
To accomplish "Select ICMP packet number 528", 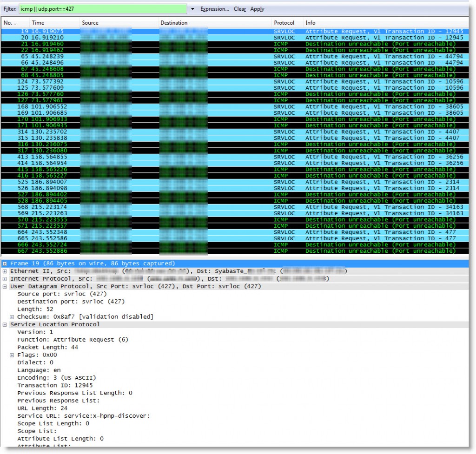I will (x=235, y=201).
